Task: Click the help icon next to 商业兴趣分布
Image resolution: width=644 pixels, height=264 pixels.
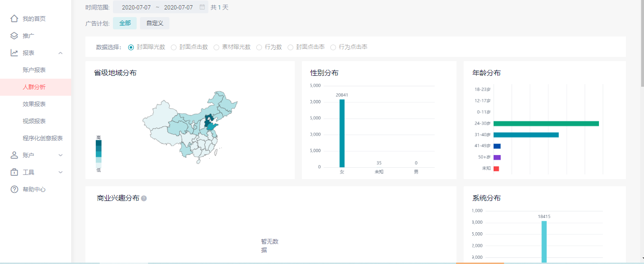Action: point(144,198)
